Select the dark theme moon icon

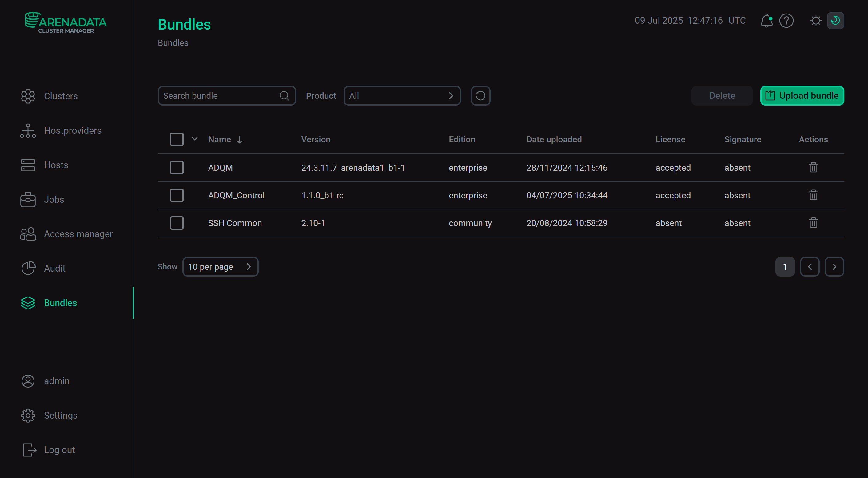tap(835, 21)
